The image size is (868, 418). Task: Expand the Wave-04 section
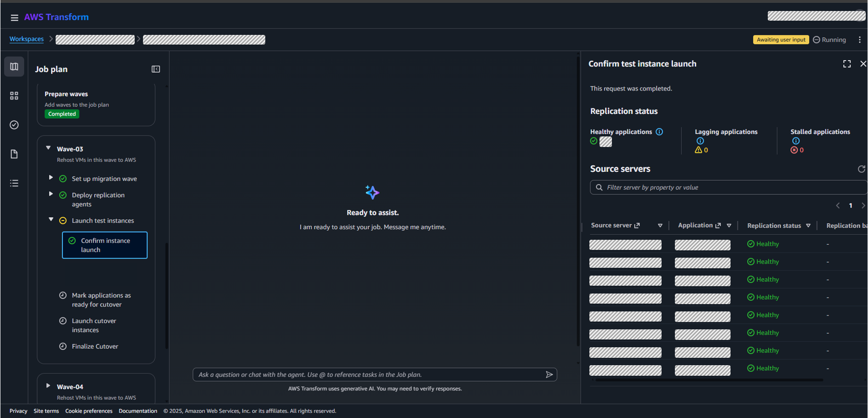tap(48, 385)
